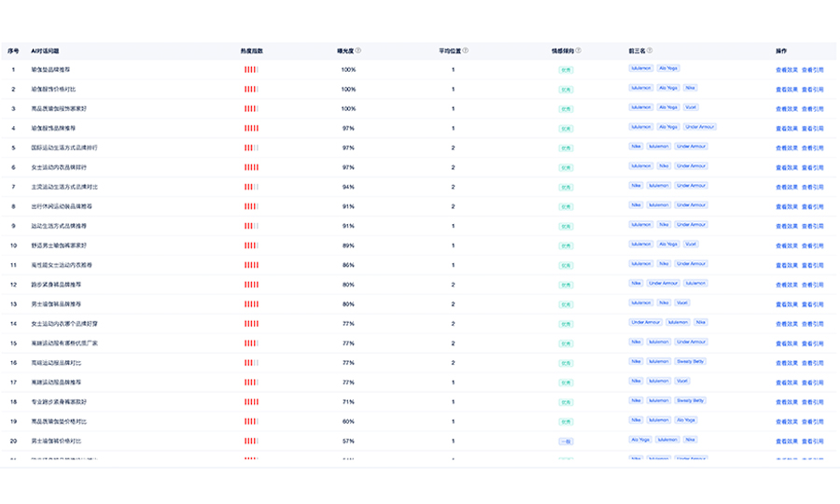Viewport: 840px width, 504px height.
Task: View 查看效果 for row 10
Action: click(x=786, y=245)
